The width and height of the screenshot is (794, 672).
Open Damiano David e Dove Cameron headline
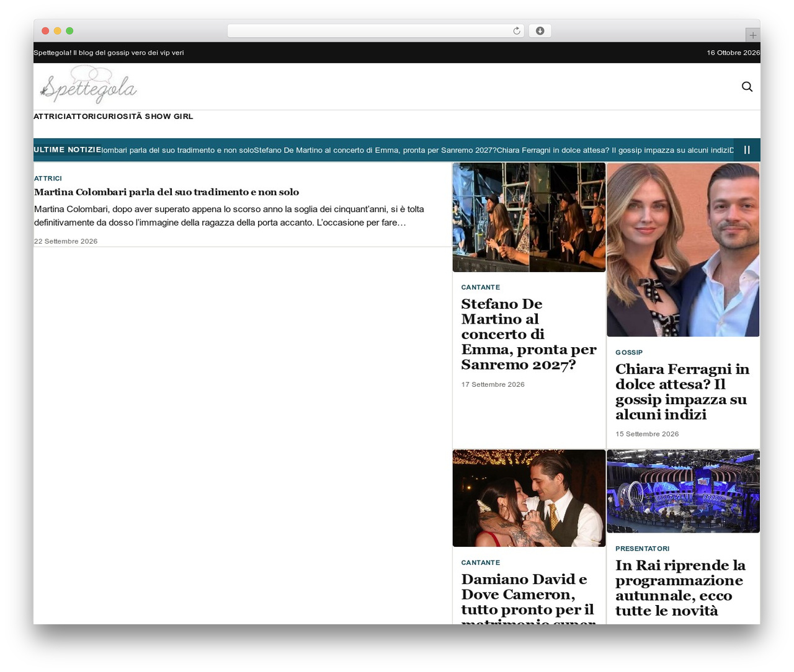click(x=528, y=598)
